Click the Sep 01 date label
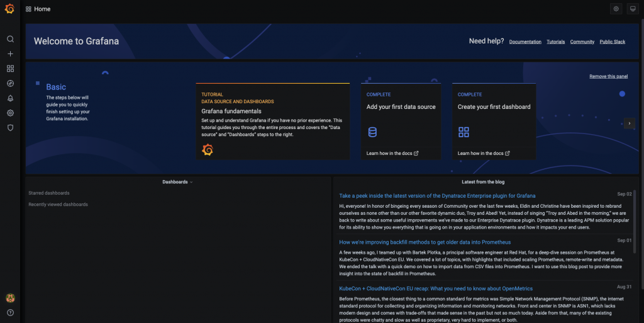 pos(625,241)
